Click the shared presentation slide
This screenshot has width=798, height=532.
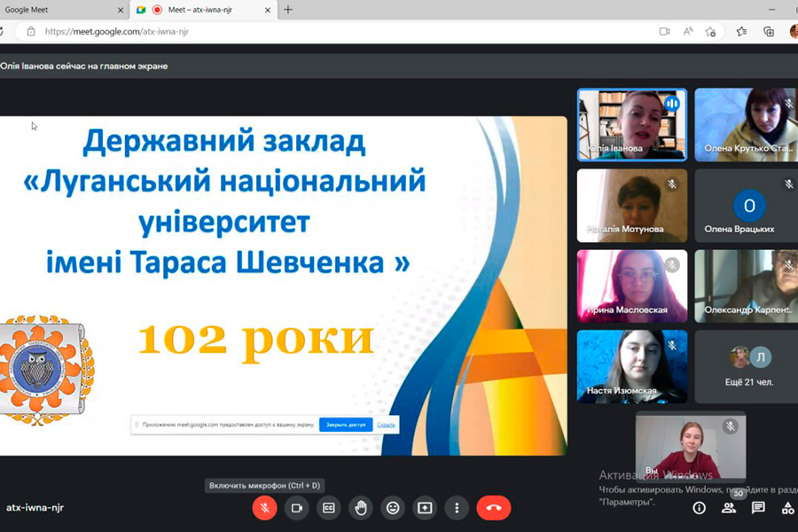[x=284, y=286]
